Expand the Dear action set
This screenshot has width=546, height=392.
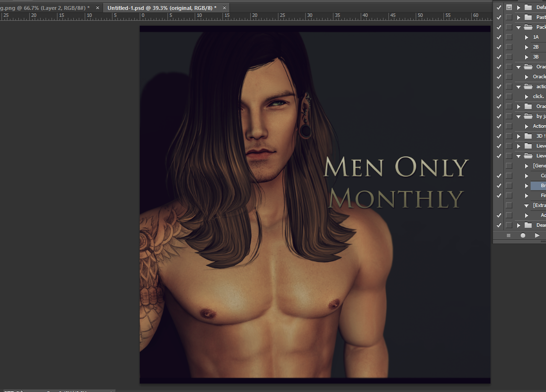click(518, 225)
